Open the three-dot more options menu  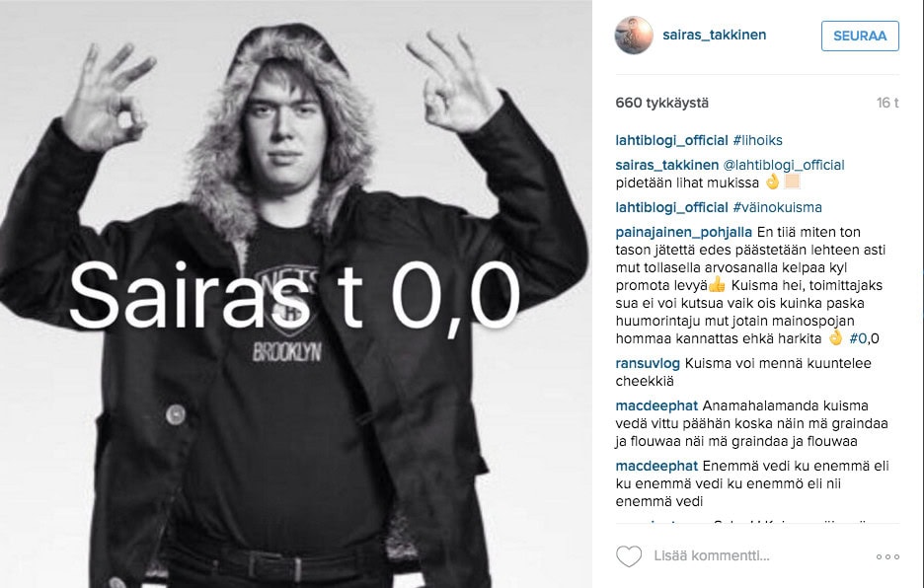[887, 556]
